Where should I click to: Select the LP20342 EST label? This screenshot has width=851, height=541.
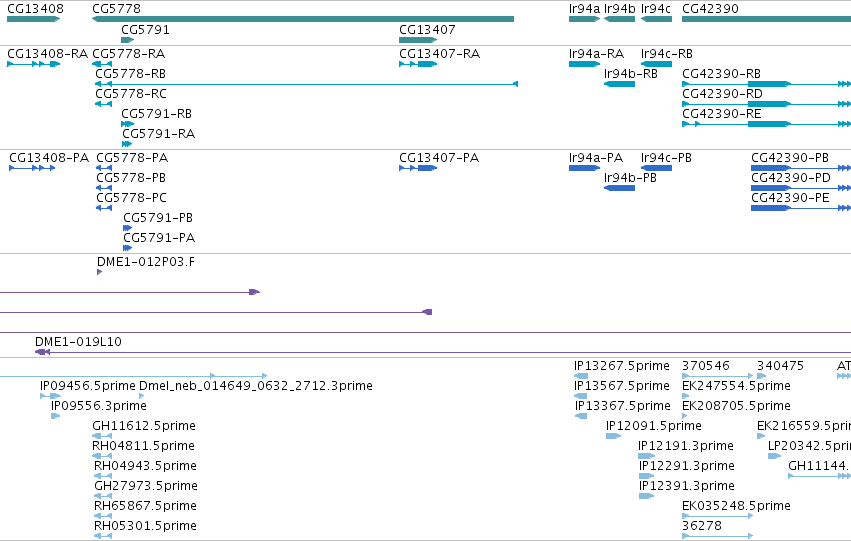(x=809, y=446)
